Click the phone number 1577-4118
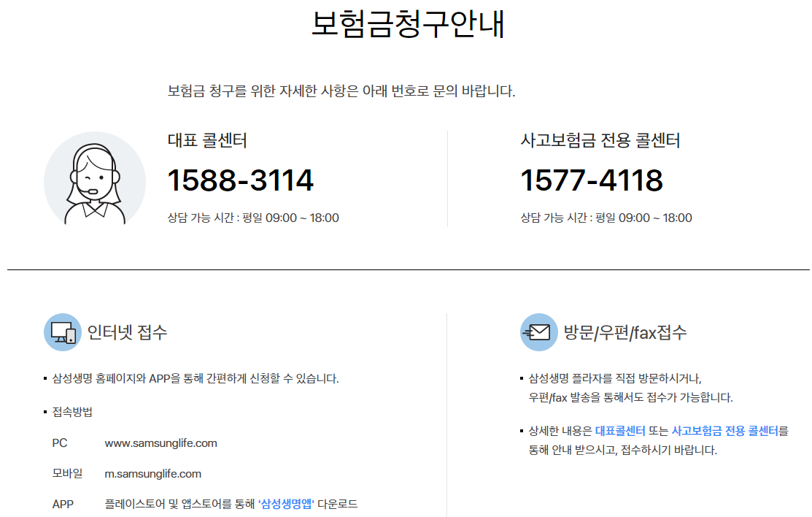This screenshot has width=812, height=517. pyautogui.click(x=592, y=180)
